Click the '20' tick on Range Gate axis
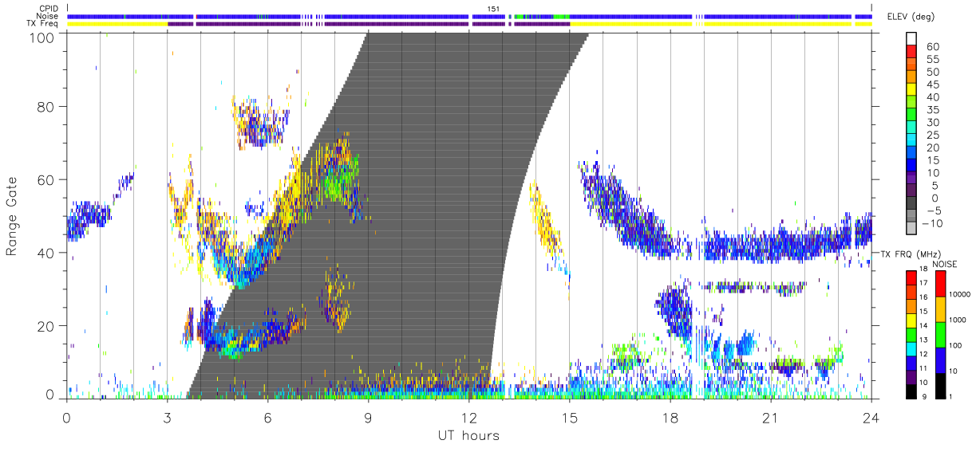This screenshot has width=980, height=452. pyautogui.click(x=46, y=326)
